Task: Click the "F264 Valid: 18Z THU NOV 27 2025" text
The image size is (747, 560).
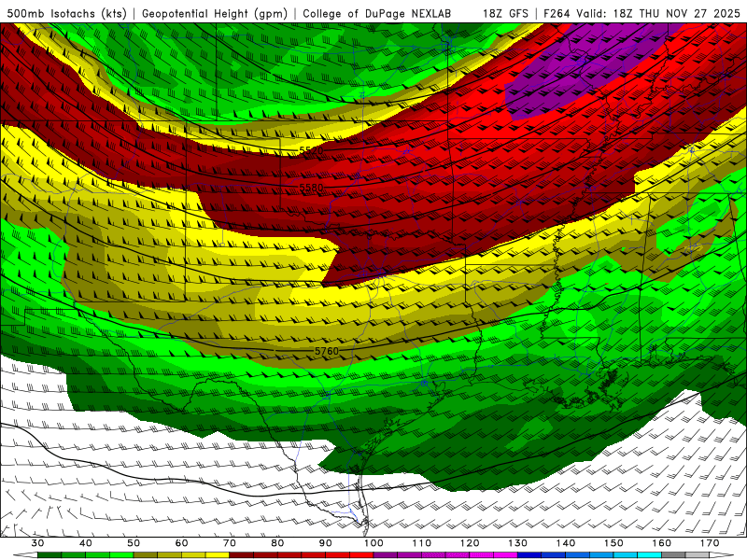Action: pos(641,14)
